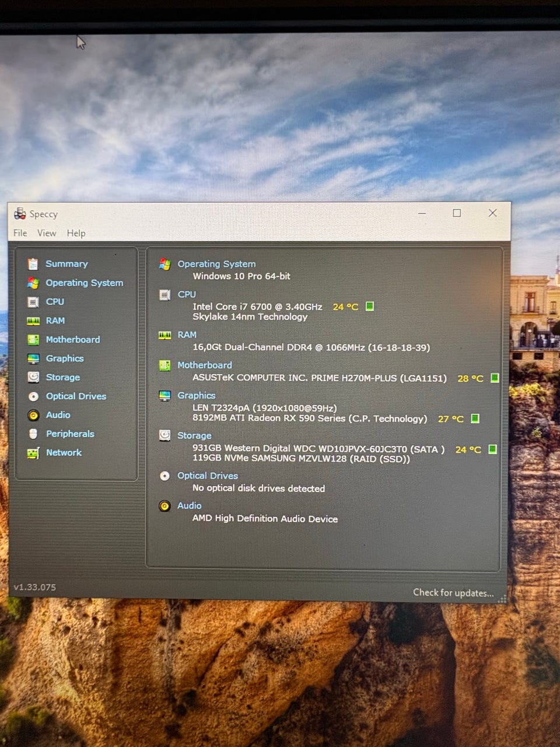
Task: Click the CPU heading in summary panel
Action: click(187, 294)
